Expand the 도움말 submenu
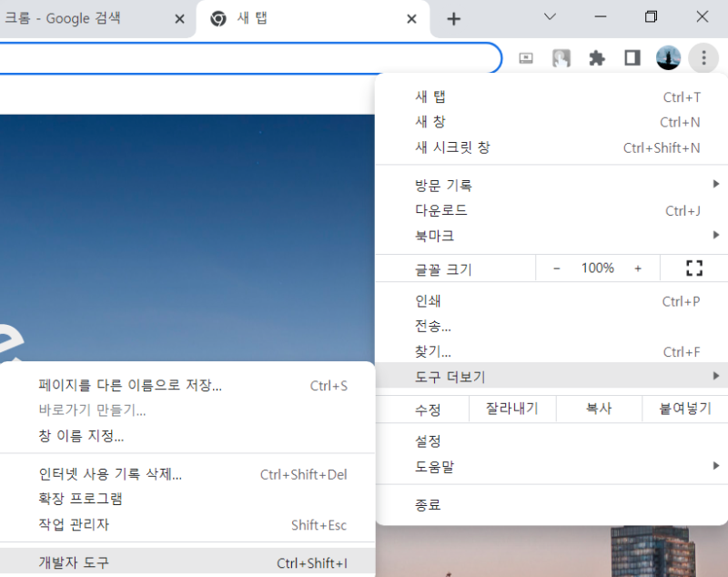The width and height of the screenshot is (728, 577). tap(551, 466)
